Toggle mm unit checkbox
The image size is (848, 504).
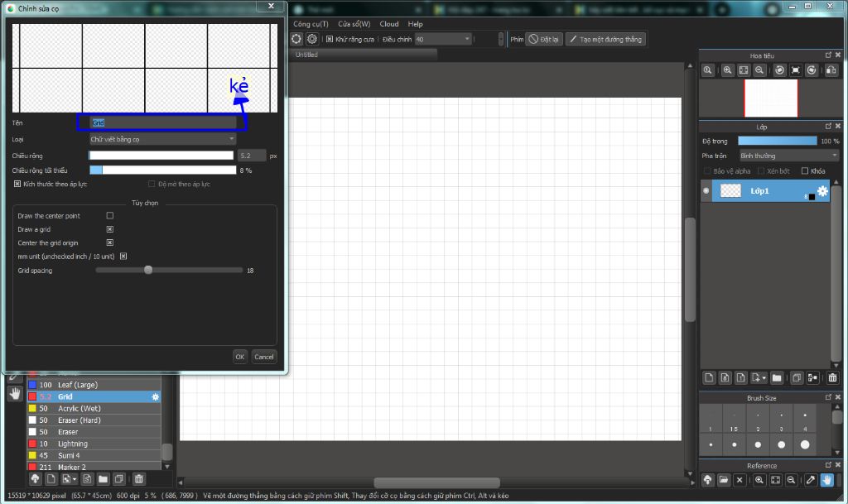[123, 256]
